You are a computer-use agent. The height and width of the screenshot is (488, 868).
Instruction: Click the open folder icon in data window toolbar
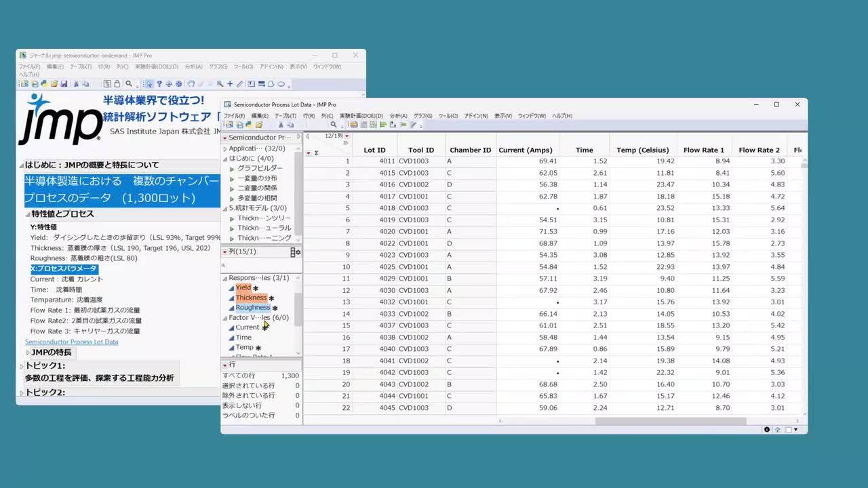(259, 125)
